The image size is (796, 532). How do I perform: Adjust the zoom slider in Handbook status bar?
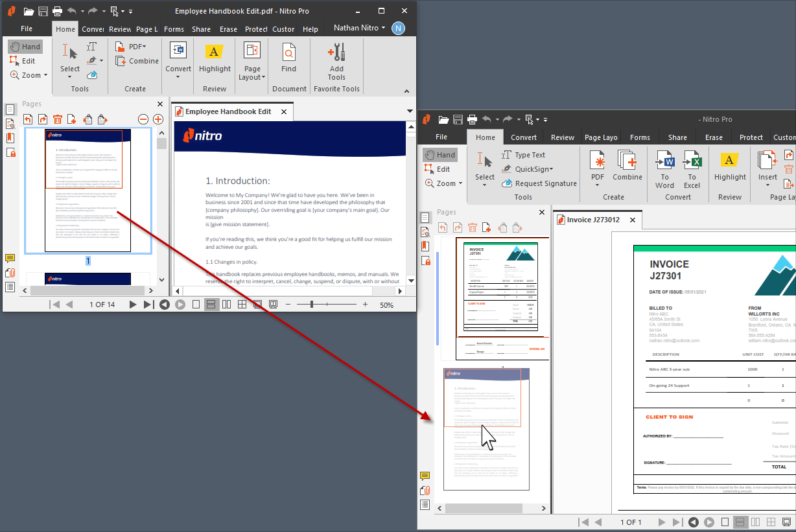312,305
